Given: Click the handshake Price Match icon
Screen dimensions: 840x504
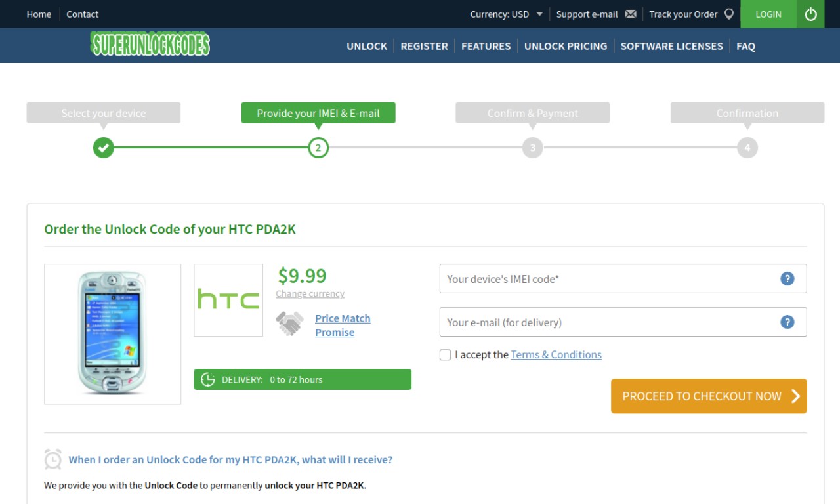Looking at the screenshot, I should 289,324.
